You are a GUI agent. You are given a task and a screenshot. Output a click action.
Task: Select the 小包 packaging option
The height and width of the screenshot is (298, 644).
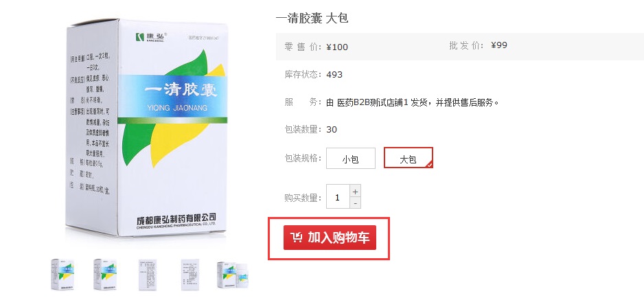coord(351,158)
